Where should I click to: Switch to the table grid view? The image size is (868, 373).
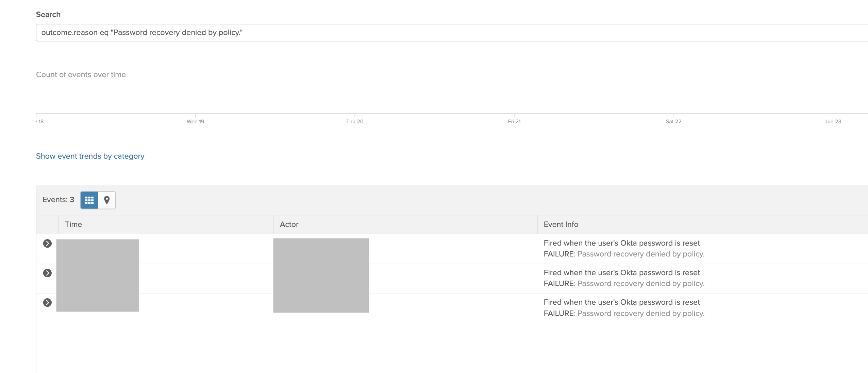[89, 200]
